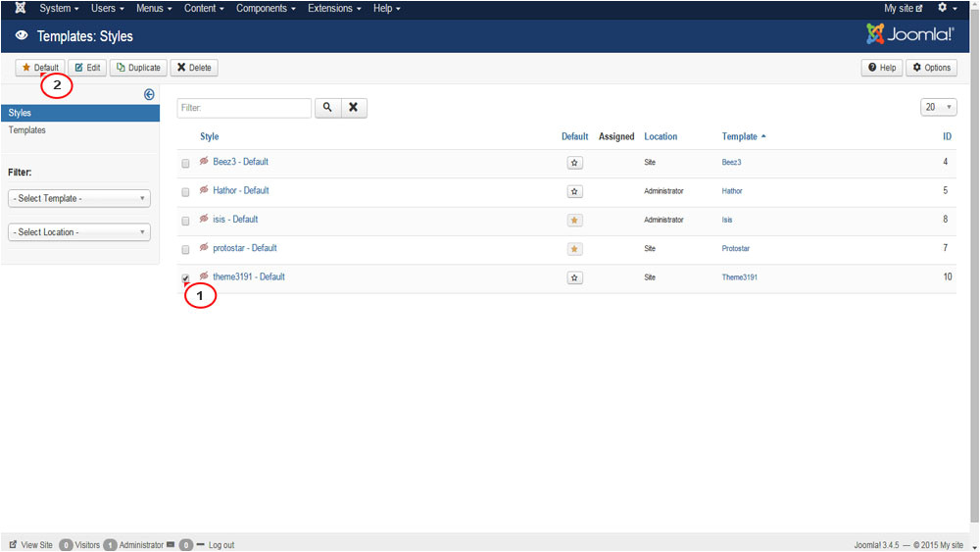980x552 pixels.
Task: Tick the checkbox for isis - Default
Action: (185, 221)
